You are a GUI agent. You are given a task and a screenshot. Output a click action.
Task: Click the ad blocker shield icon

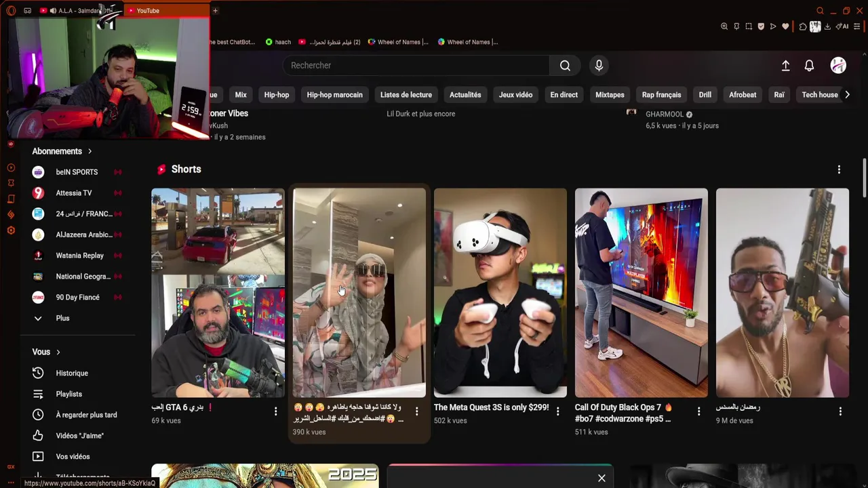(761, 26)
